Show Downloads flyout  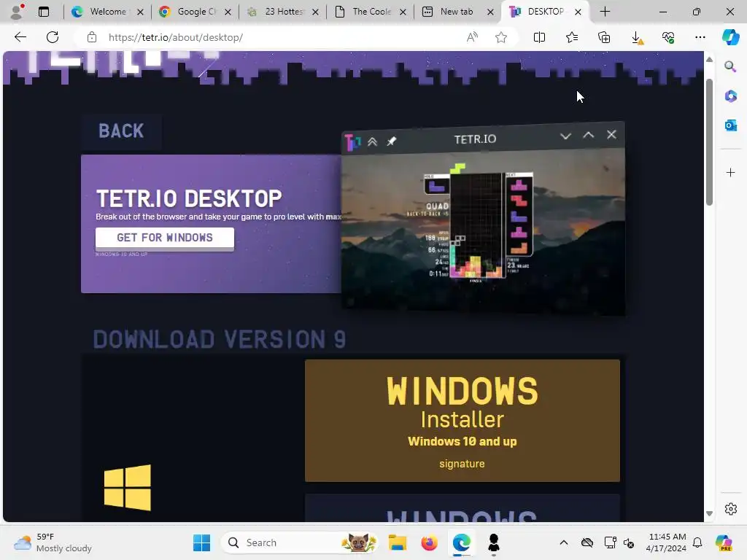637,37
